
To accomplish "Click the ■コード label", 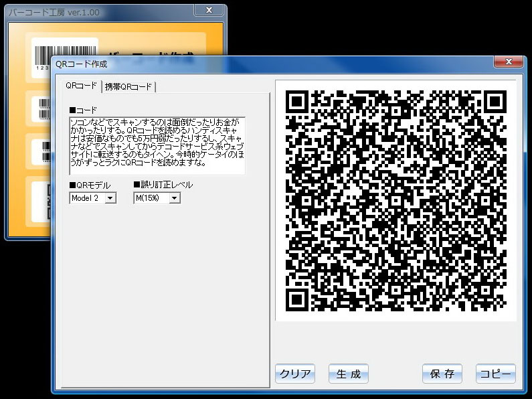I will pyautogui.click(x=83, y=110).
